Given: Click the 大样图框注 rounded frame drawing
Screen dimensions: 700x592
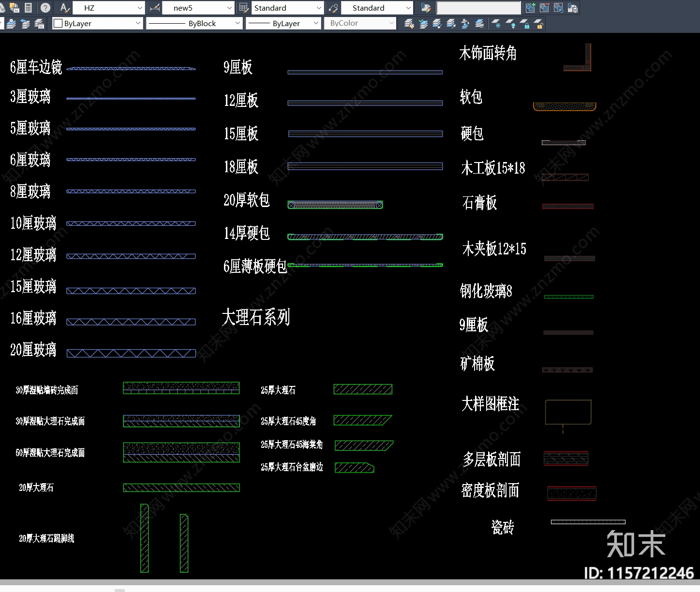Looking at the screenshot, I should 568,412.
